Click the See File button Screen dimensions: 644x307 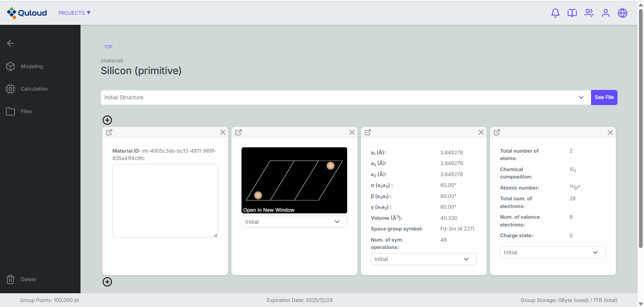(x=604, y=98)
